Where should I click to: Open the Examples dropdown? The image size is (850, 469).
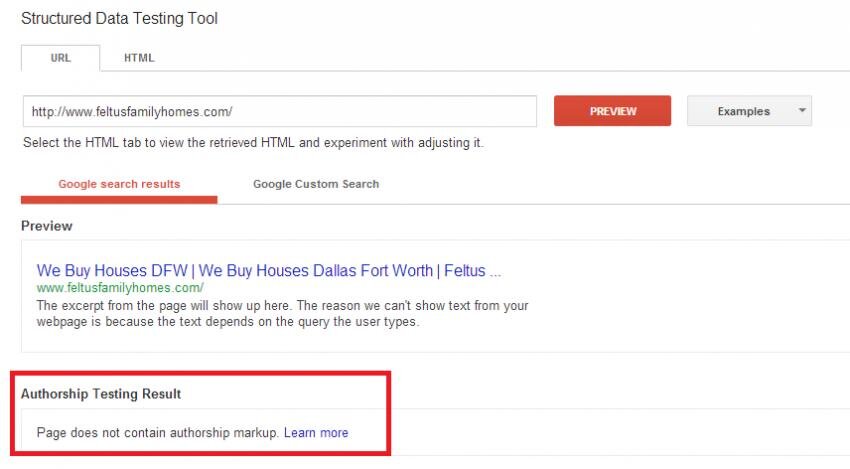749,111
